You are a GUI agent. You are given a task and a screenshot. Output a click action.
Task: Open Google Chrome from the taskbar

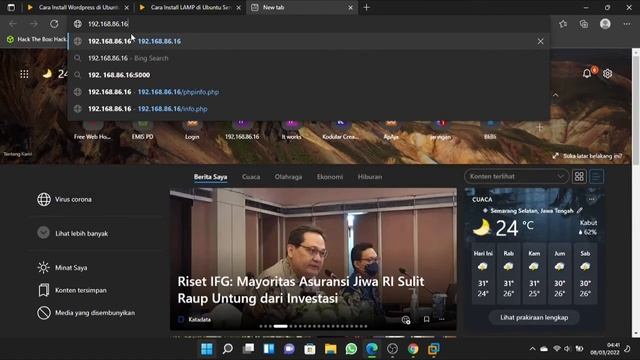[x=413, y=349]
